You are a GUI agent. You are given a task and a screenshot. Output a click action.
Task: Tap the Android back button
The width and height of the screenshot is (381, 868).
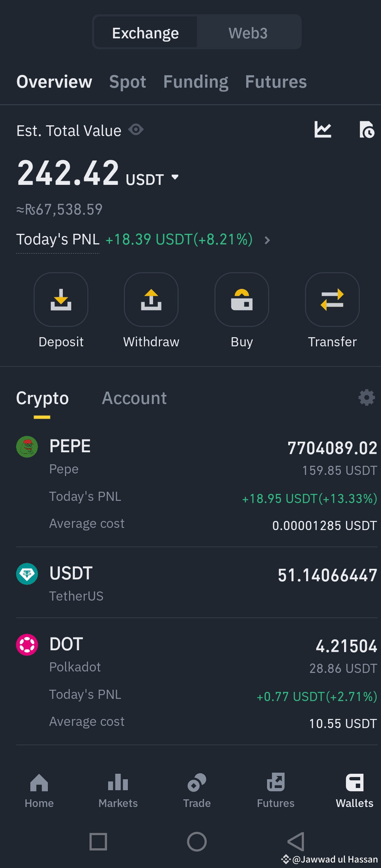[x=296, y=841]
